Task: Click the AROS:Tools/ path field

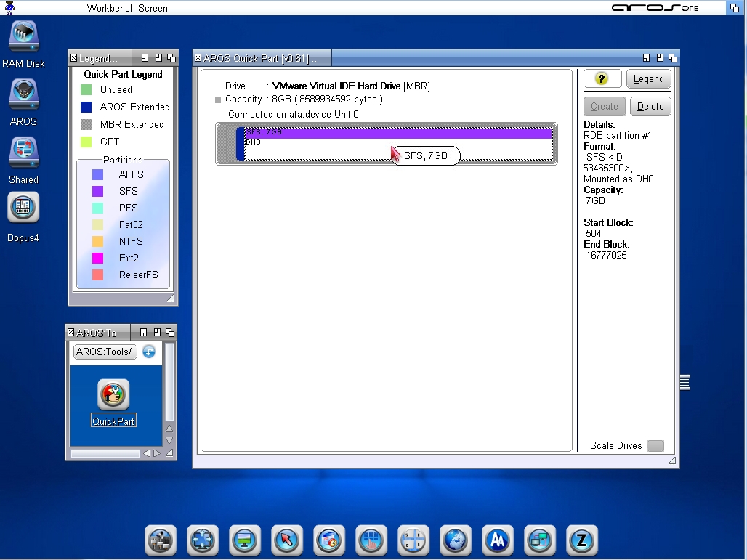Action: (104, 352)
